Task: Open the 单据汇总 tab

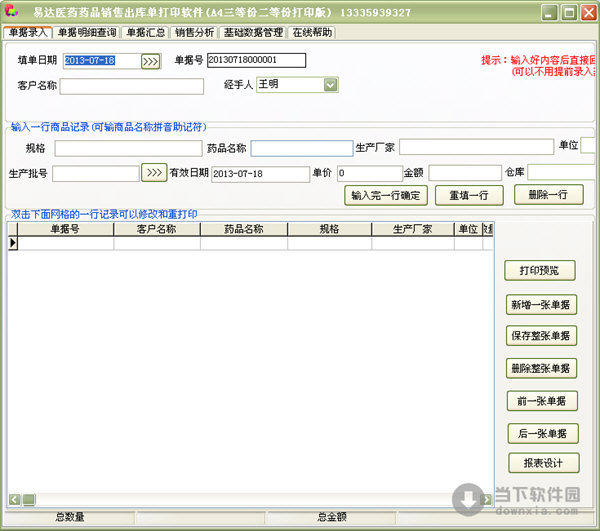Action: pos(146,33)
